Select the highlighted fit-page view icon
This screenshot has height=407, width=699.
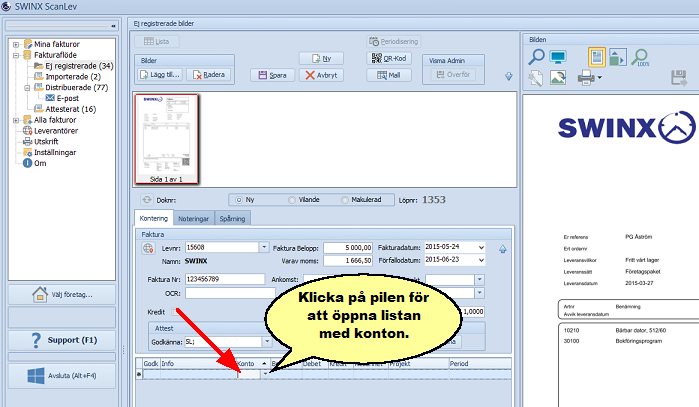pos(596,57)
